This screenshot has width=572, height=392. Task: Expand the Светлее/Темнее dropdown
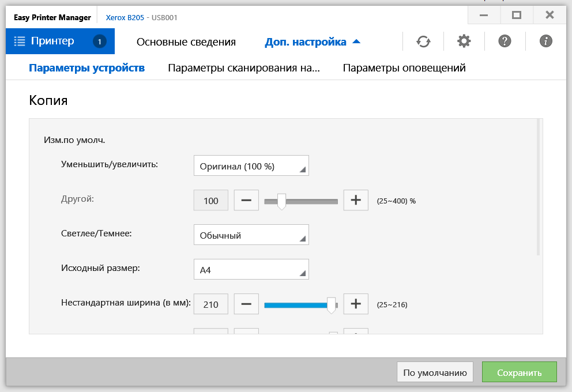pyautogui.click(x=251, y=235)
